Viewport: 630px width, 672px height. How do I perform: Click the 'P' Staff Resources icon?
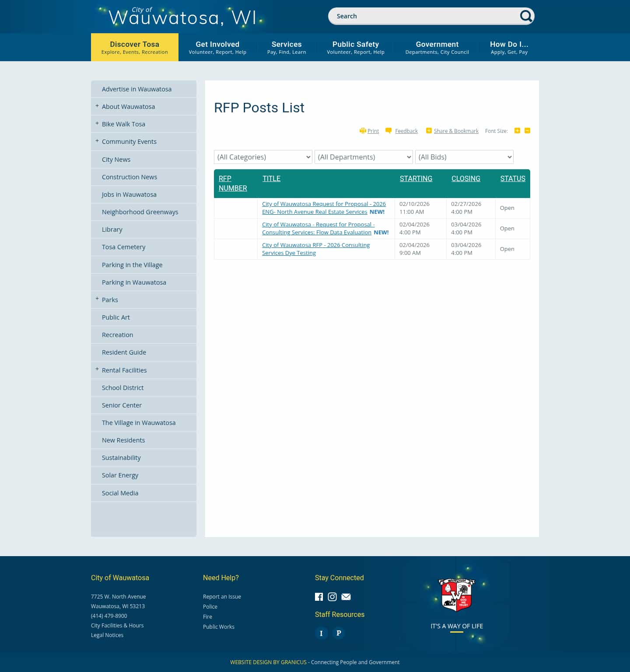338,633
